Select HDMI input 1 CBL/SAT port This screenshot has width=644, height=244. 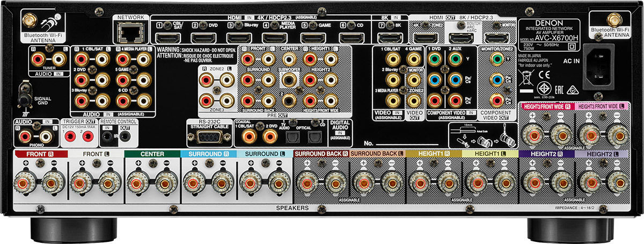tap(167, 38)
